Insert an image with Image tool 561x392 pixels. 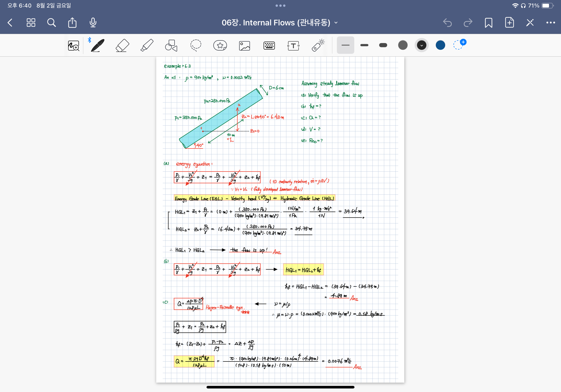(244, 45)
